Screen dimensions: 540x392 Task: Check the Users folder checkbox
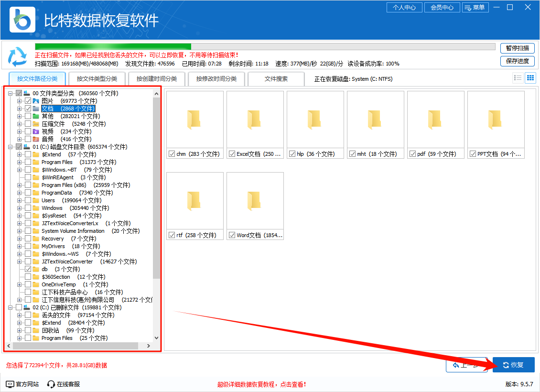(28, 200)
